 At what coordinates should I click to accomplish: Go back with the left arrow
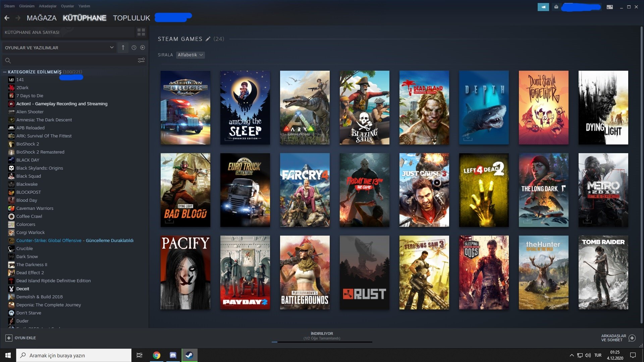tap(7, 18)
